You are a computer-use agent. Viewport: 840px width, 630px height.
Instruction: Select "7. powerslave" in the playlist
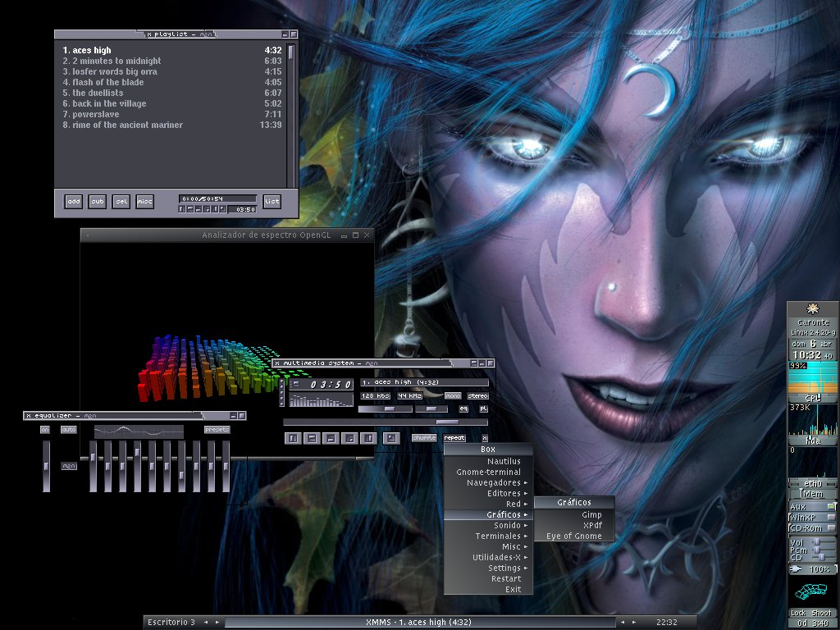coord(172,114)
